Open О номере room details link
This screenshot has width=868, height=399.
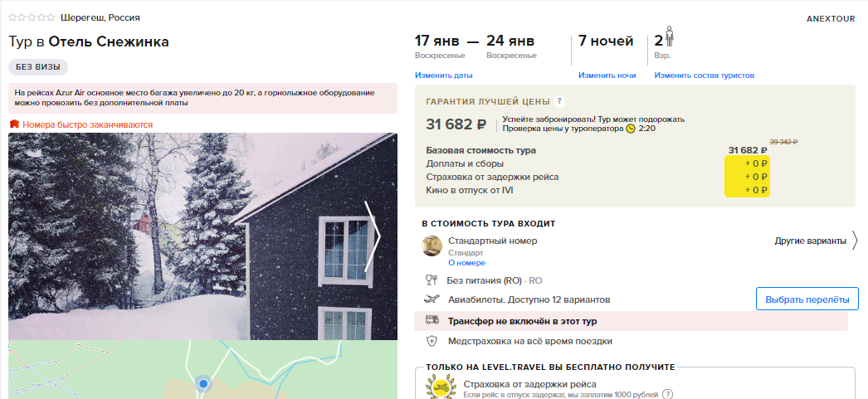pos(466,263)
